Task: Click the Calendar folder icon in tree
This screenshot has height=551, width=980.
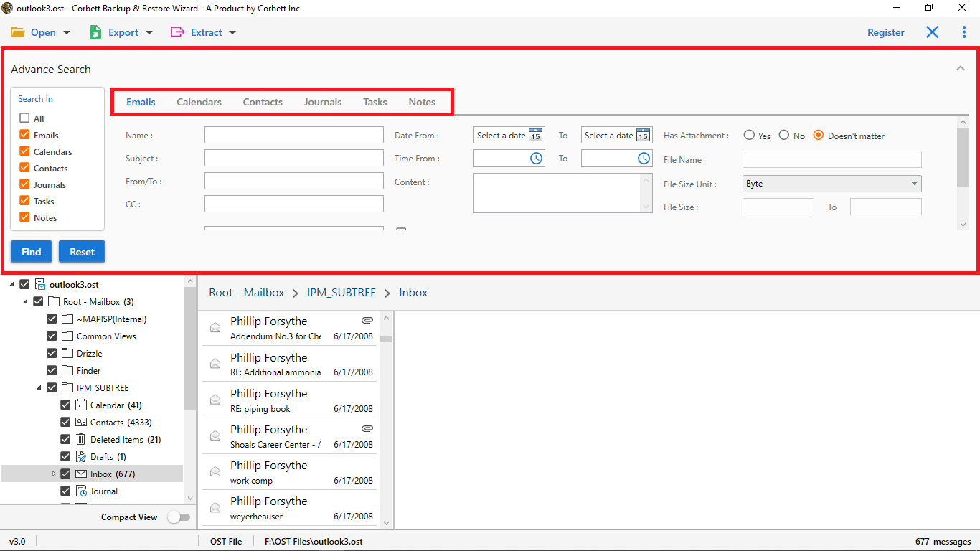Action: pos(81,405)
